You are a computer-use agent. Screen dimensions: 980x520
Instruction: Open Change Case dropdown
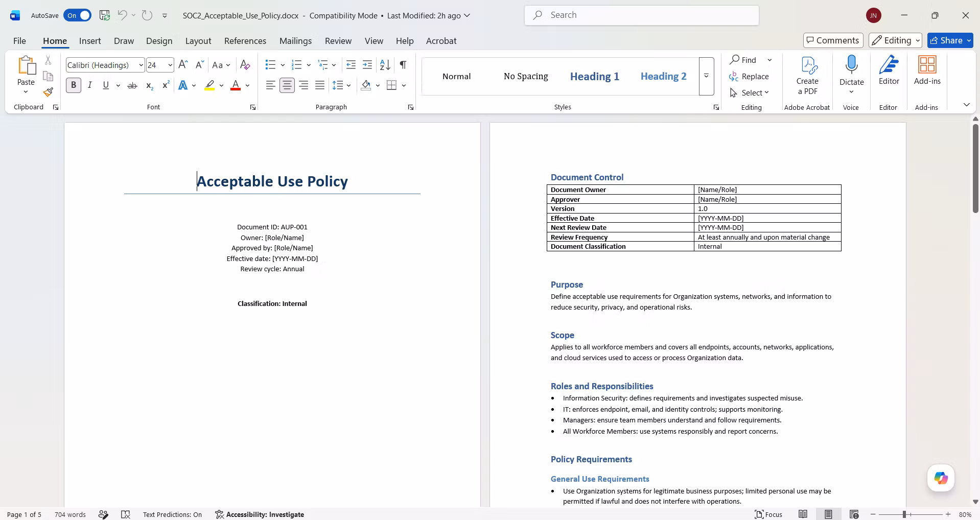coord(221,65)
